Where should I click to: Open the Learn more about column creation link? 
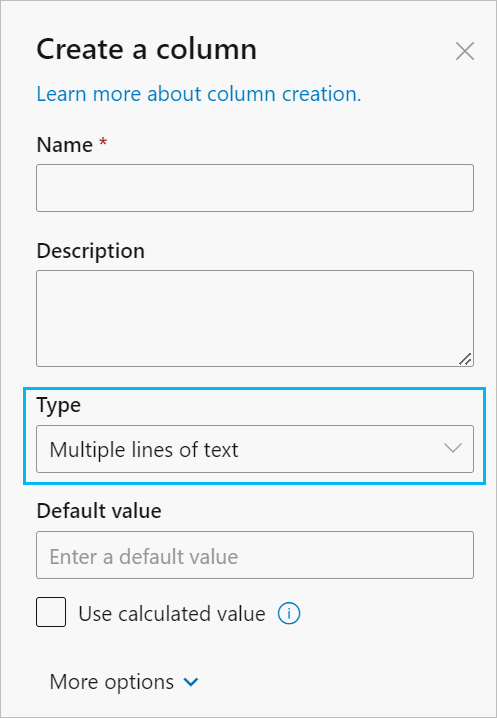tap(199, 94)
